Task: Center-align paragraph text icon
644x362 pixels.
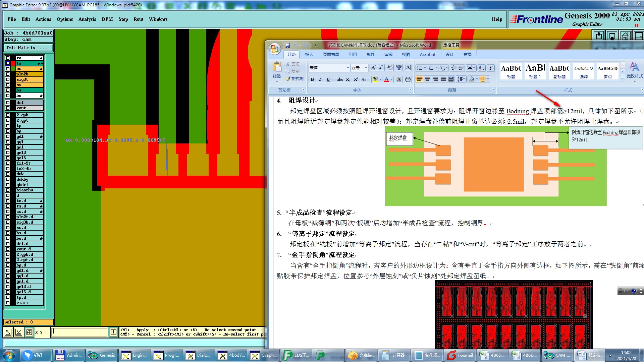Action: pos(427,79)
